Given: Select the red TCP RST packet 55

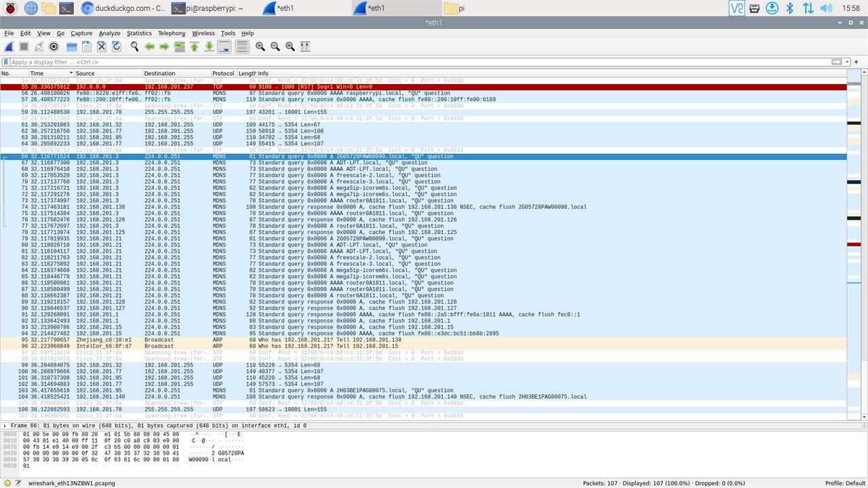Looking at the screenshot, I should click(x=423, y=87).
